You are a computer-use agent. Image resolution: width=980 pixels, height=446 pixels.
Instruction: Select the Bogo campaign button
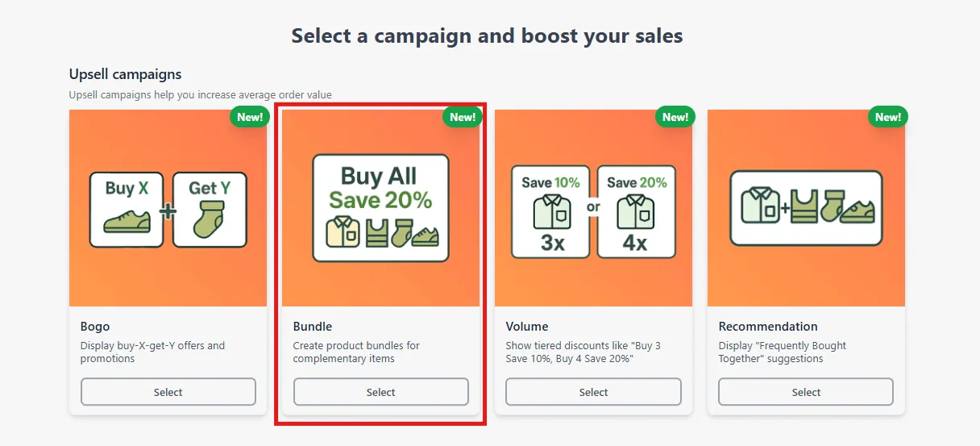(168, 392)
